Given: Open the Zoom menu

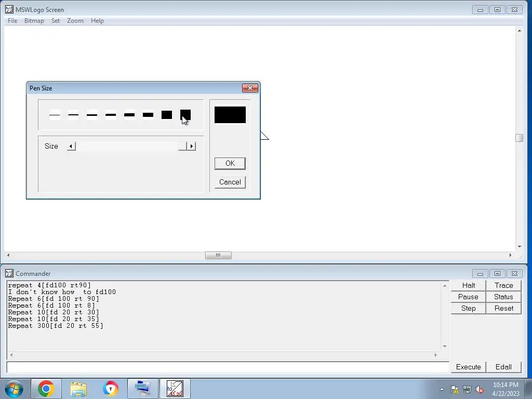Looking at the screenshot, I should point(75,21).
